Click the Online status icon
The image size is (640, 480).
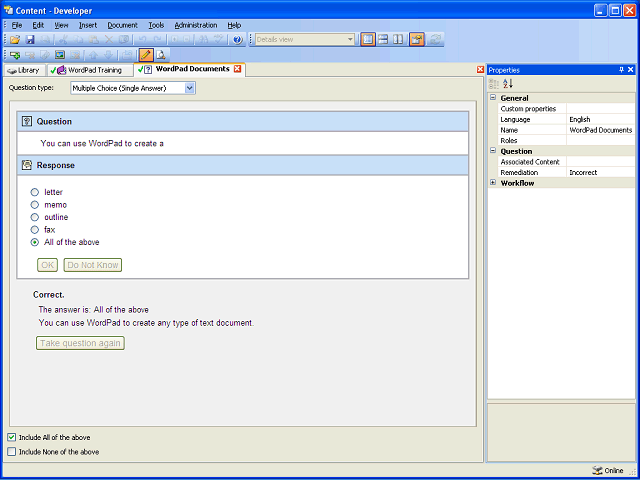point(597,470)
